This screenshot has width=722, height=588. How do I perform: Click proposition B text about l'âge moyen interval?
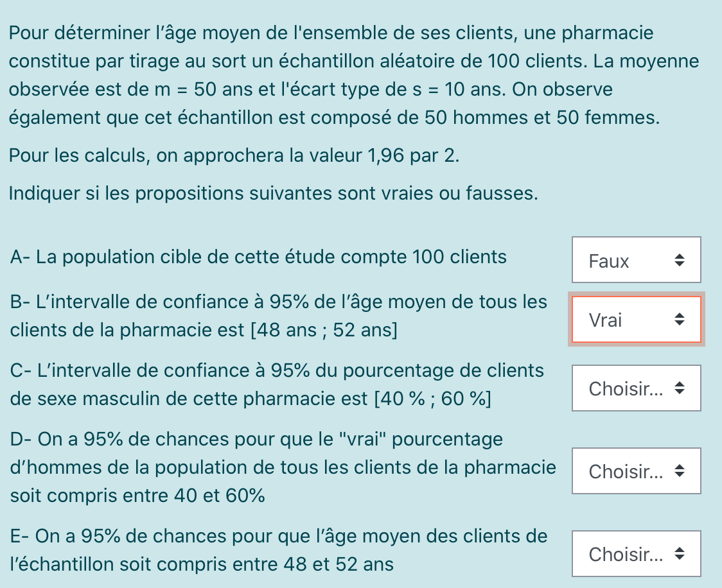[x=279, y=302]
